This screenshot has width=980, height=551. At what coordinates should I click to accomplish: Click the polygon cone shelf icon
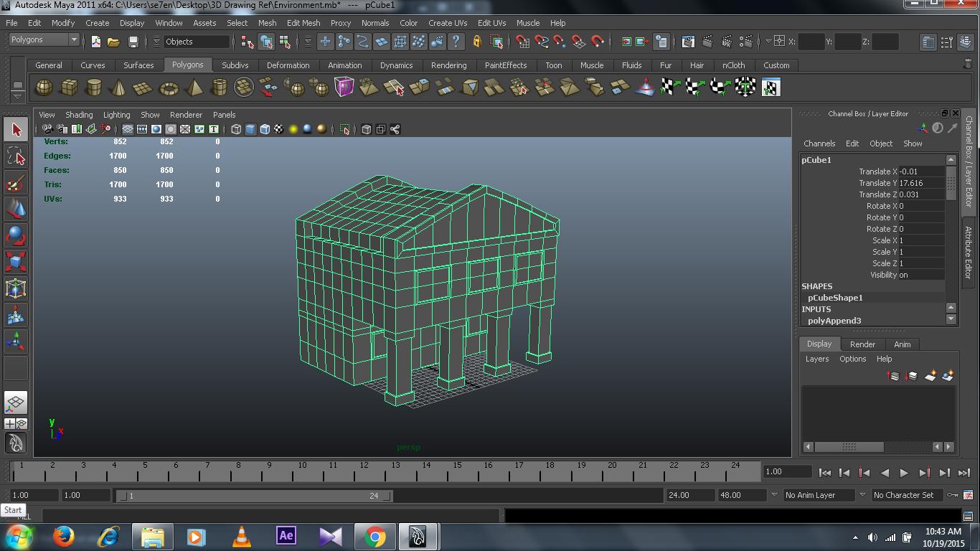coord(118,88)
